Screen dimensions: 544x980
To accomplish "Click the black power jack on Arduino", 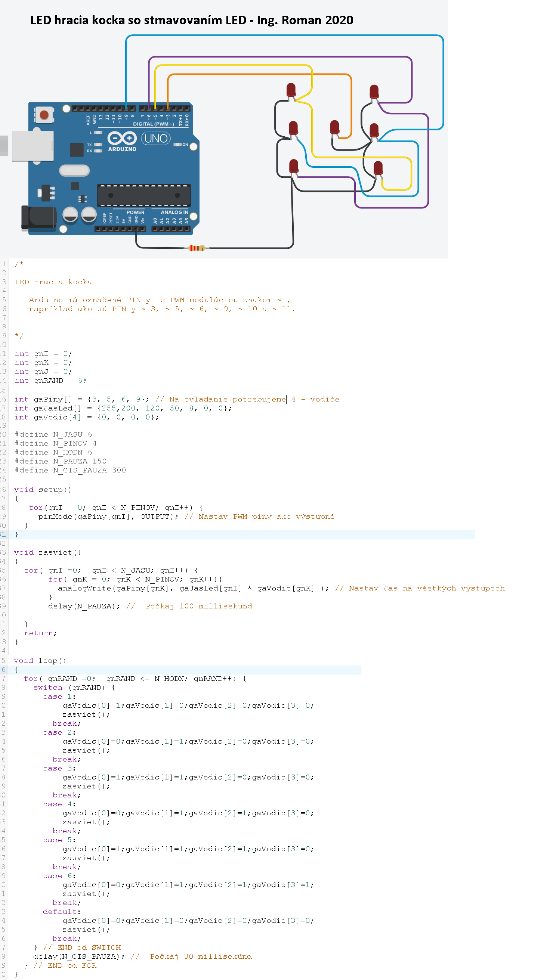I will pyautogui.click(x=38, y=218).
